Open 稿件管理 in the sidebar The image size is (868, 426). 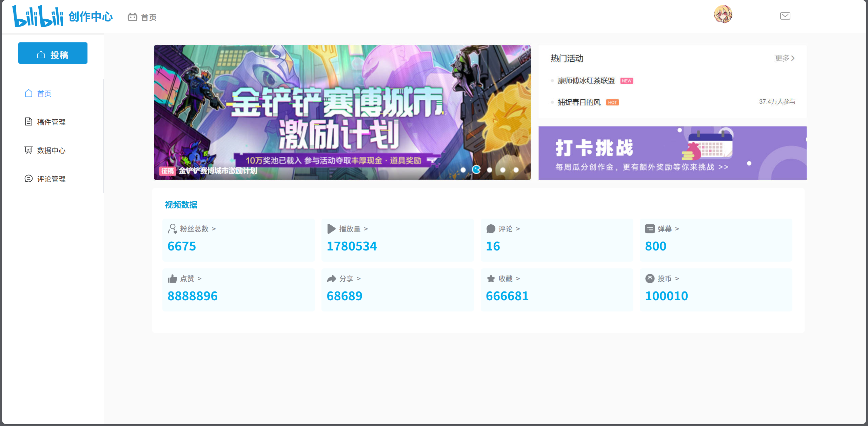click(x=51, y=122)
